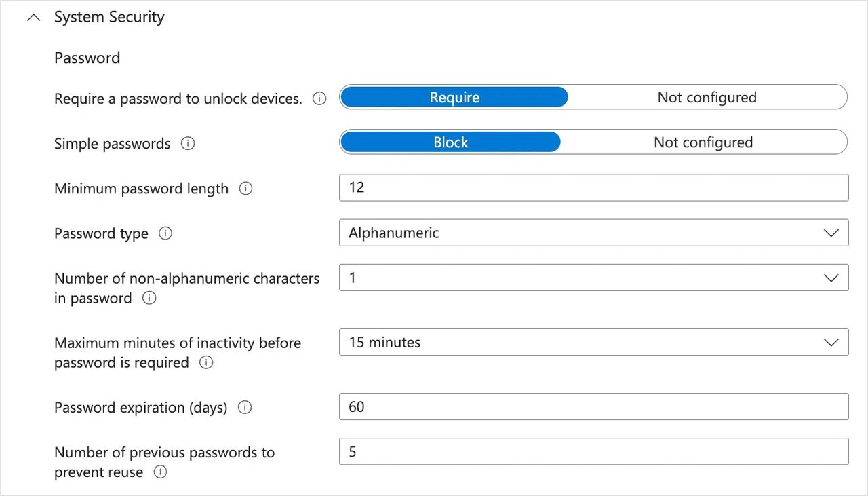
Task: Click info icon for prevent reuse setting
Action: [160, 472]
